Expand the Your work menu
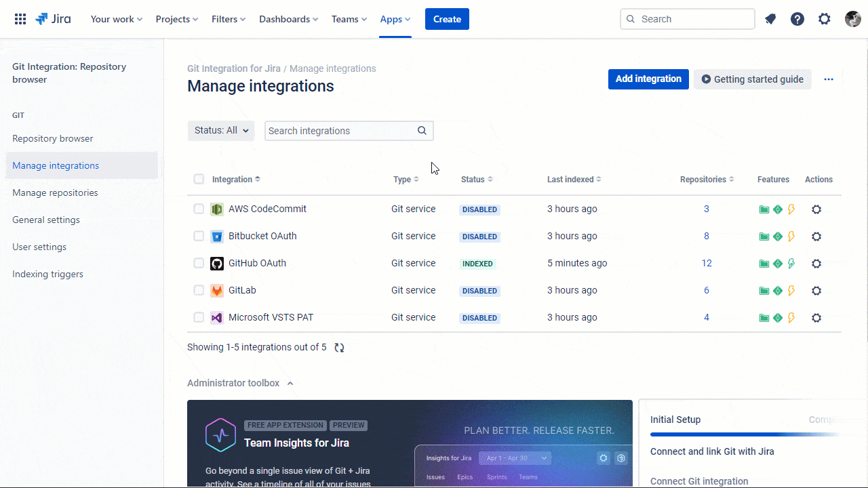Viewport: 868px width, 488px height. point(116,19)
